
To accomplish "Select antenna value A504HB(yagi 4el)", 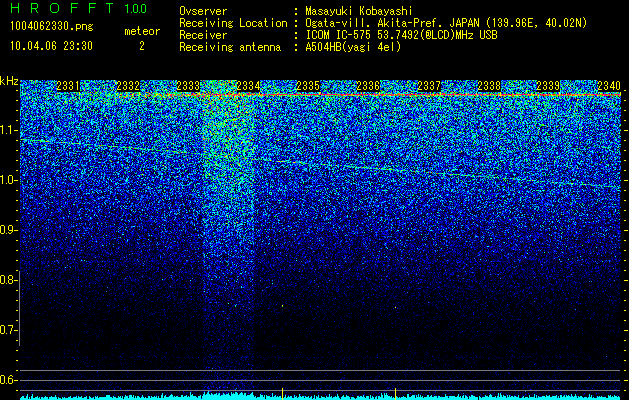I will tap(353, 47).
